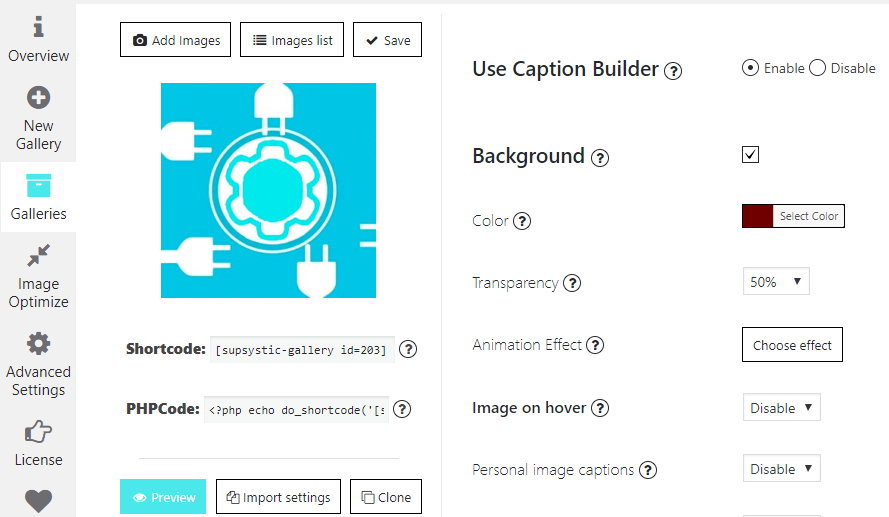Image resolution: width=889 pixels, height=517 pixels.
Task: Open the Image Optimize sidebar icon
Action: (x=38, y=256)
